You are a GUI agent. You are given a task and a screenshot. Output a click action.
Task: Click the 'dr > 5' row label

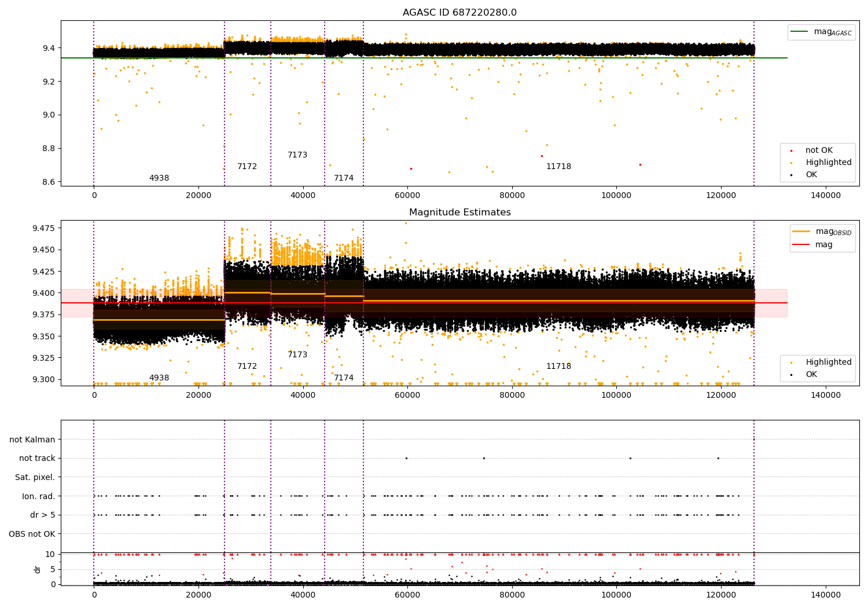click(x=43, y=515)
